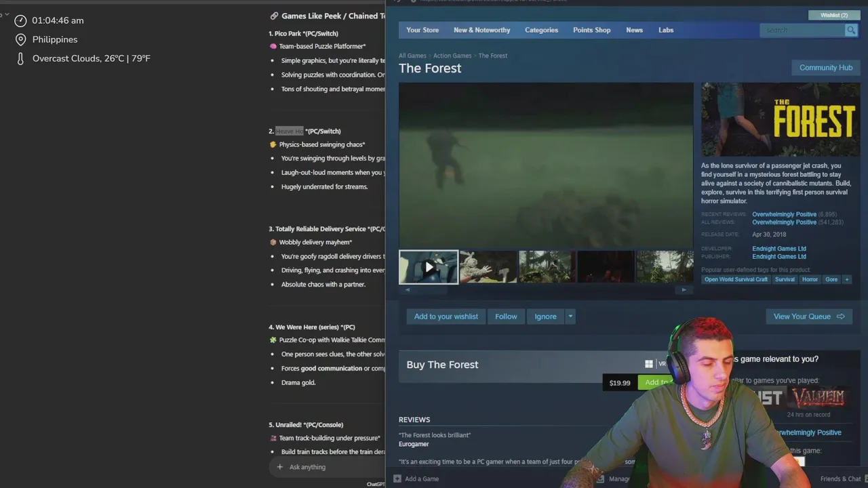
Task: Open all reviews Overwhelmingly Positive link
Action: coord(785,222)
